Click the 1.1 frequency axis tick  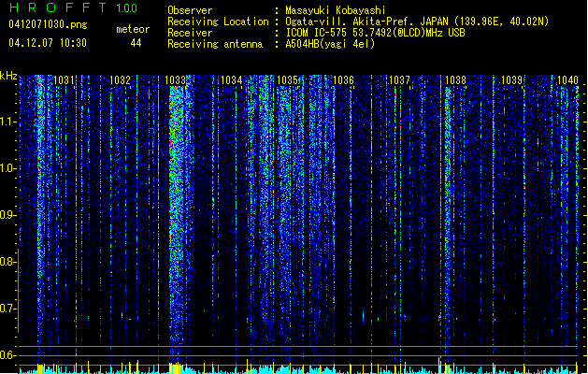pos(8,122)
